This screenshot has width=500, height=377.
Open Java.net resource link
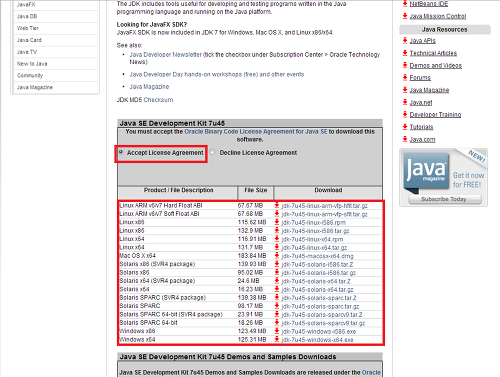click(421, 102)
